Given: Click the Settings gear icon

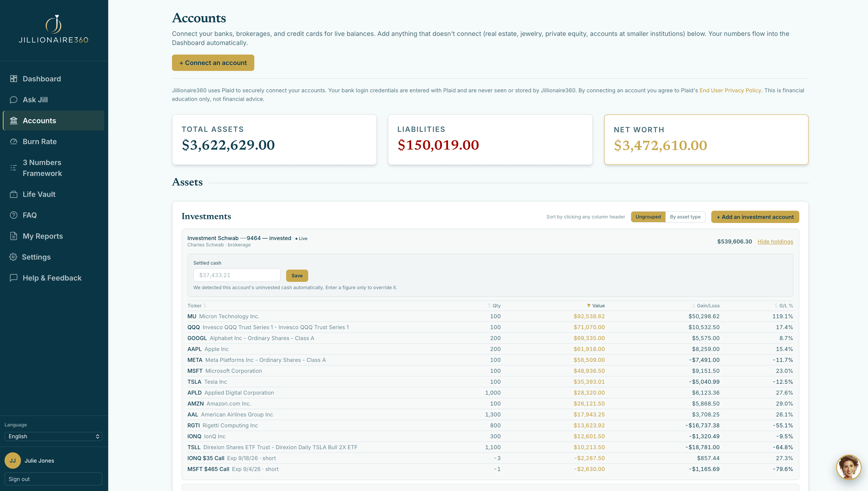Looking at the screenshot, I should point(13,257).
